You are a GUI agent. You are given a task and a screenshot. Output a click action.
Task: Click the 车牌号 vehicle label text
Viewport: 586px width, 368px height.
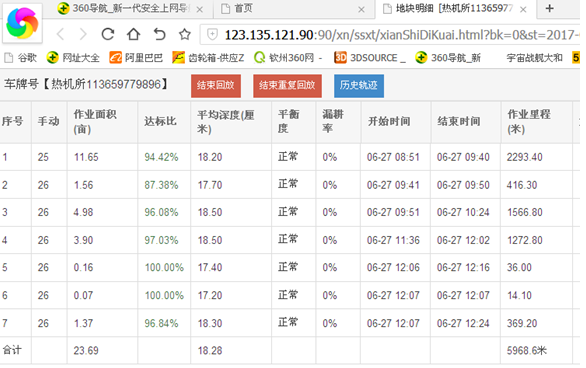pos(86,84)
